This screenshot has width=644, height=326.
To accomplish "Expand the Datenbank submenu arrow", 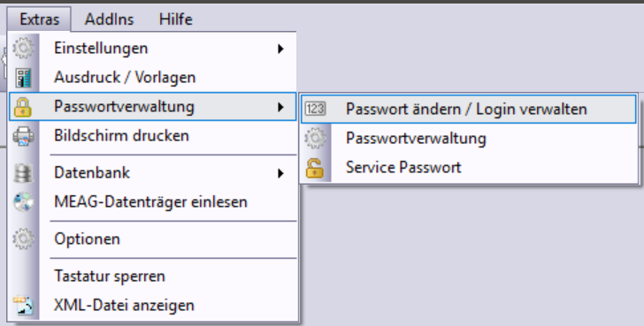I will click(280, 173).
